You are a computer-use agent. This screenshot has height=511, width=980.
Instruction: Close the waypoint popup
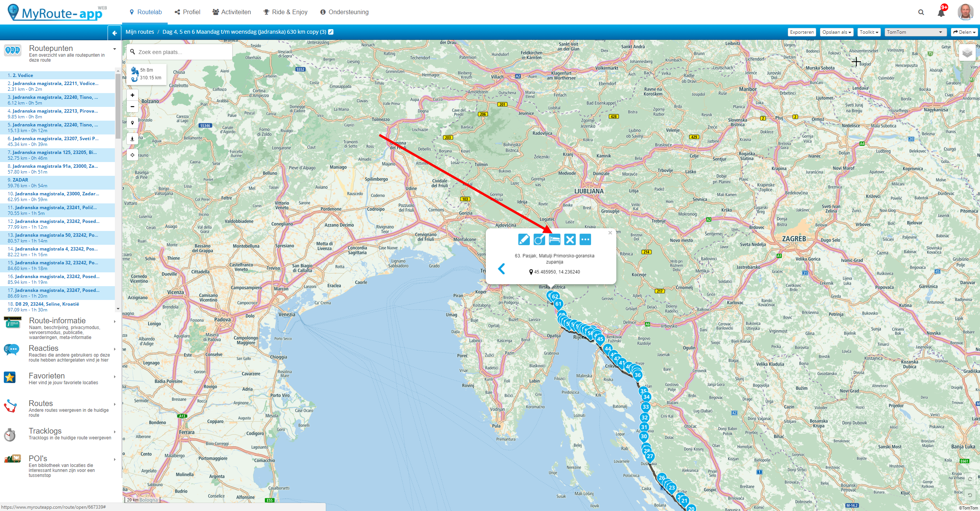pyautogui.click(x=610, y=233)
